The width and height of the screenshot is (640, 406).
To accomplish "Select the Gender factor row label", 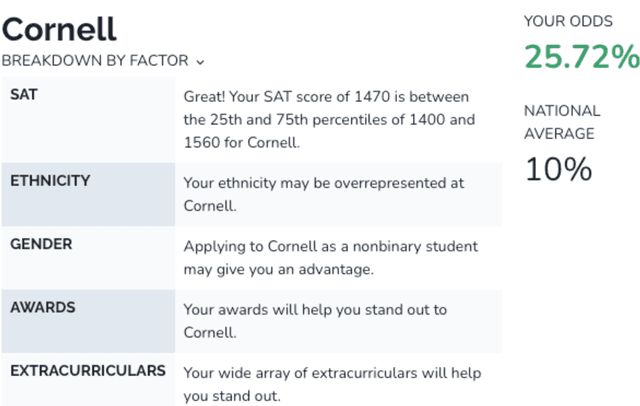I will [x=41, y=244].
